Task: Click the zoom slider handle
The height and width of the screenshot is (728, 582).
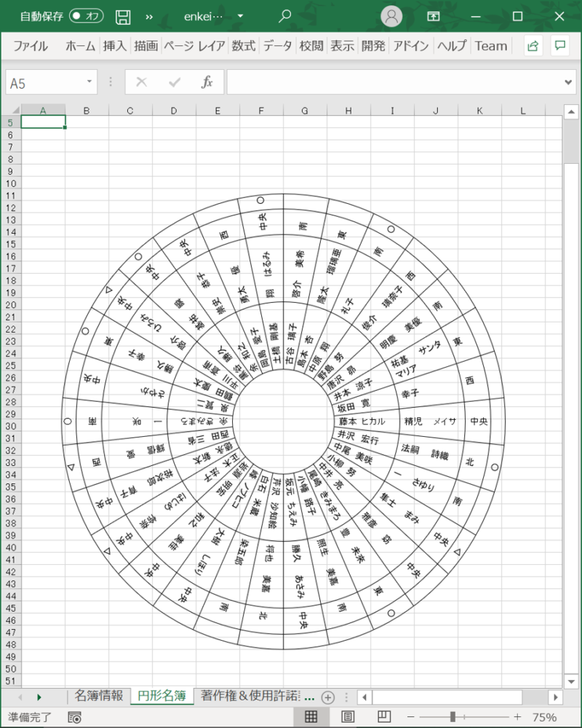Action: tap(453, 717)
